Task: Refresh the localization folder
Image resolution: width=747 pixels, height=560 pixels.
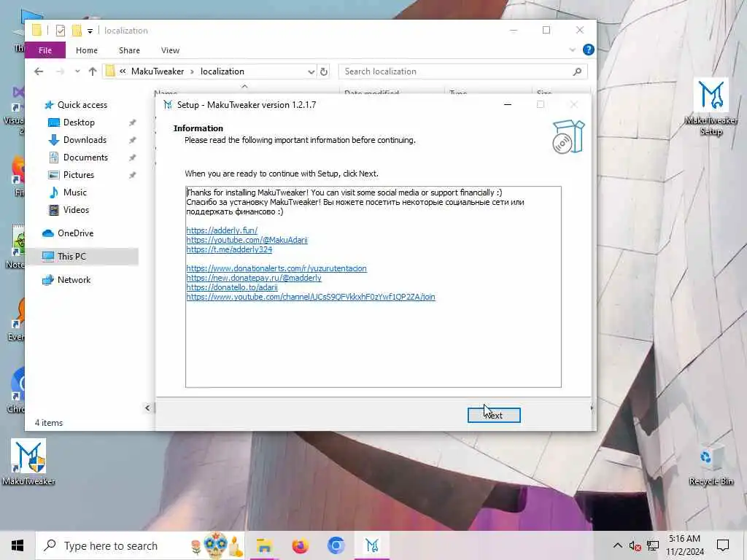Action: (324, 71)
